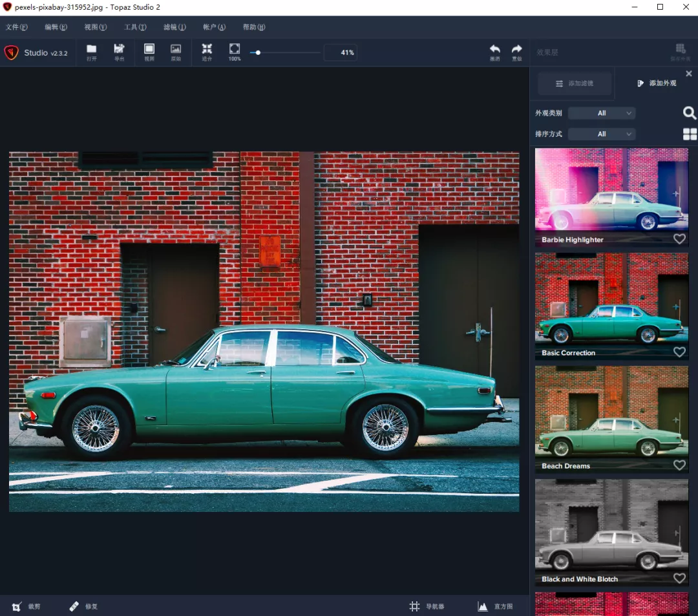Open the 直方图 (Histogram) panel
This screenshot has width=698, height=616.
(x=495, y=606)
